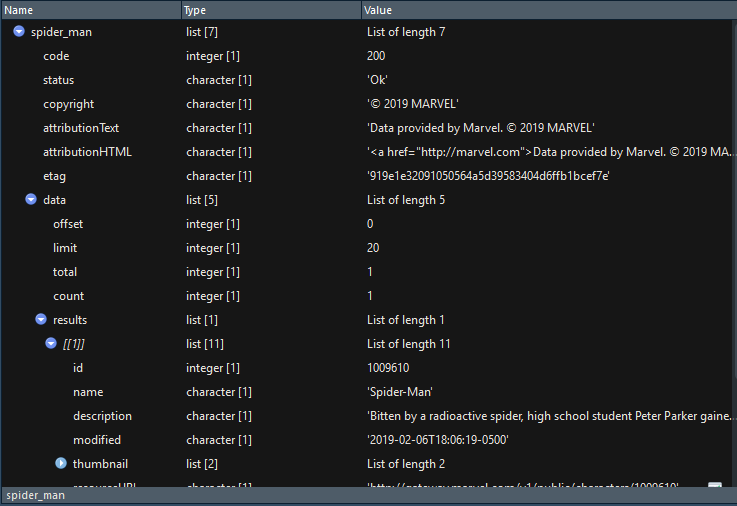Select the offset row name
Viewport: 737px width, 506px height.
(x=68, y=224)
